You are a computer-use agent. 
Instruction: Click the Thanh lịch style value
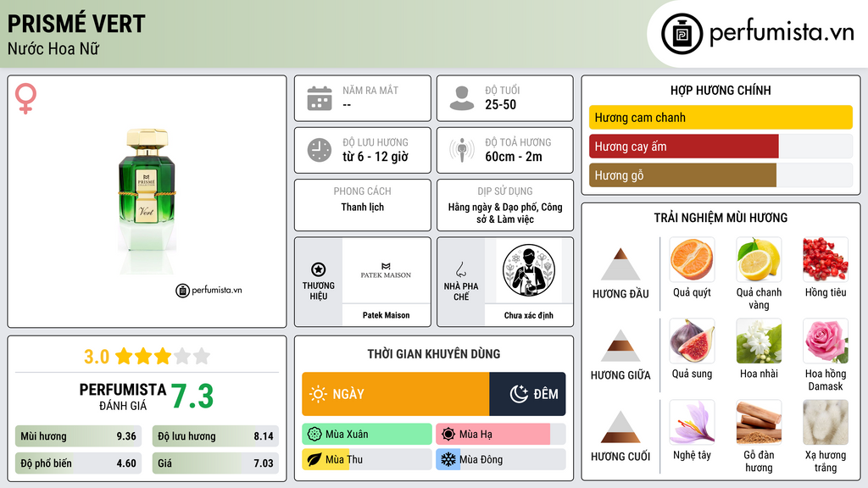363,207
